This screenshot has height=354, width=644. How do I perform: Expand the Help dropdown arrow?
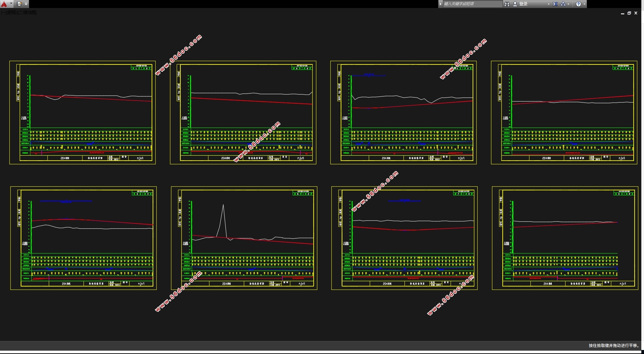pos(584,4)
